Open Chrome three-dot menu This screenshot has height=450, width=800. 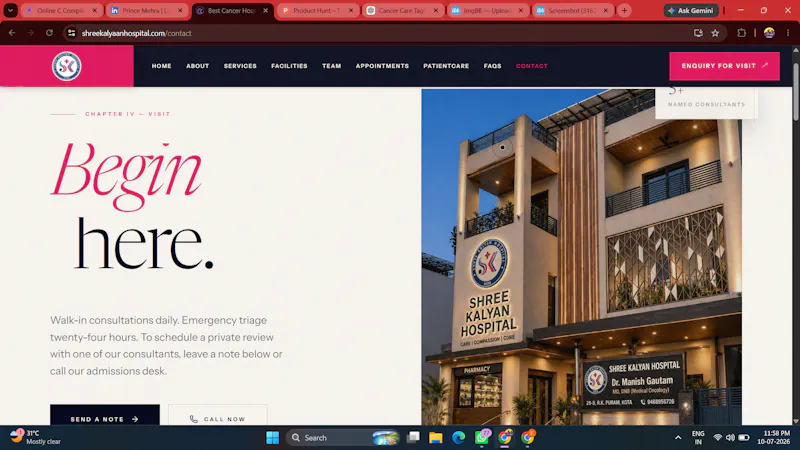point(788,33)
